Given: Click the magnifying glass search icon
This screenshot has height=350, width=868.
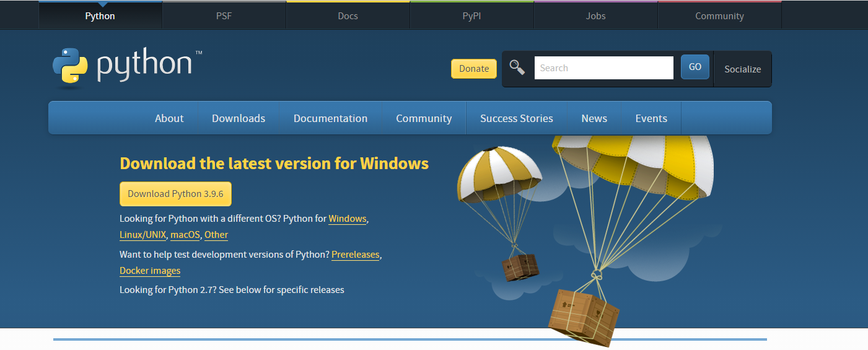Looking at the screenshot, I should pos(517,68).
